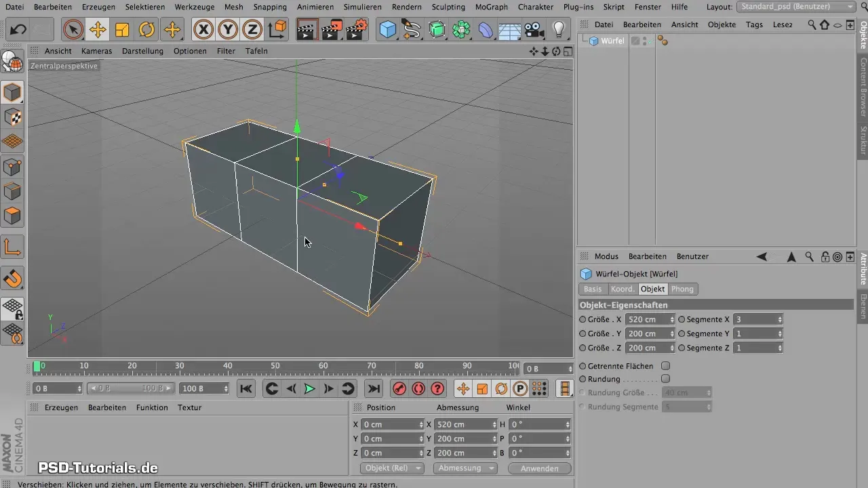Click preview range bar 0 B–100 B
Image resolution: width=868 pixels, height=488 pixels.
pyautogui.click(x=130, y=388)
